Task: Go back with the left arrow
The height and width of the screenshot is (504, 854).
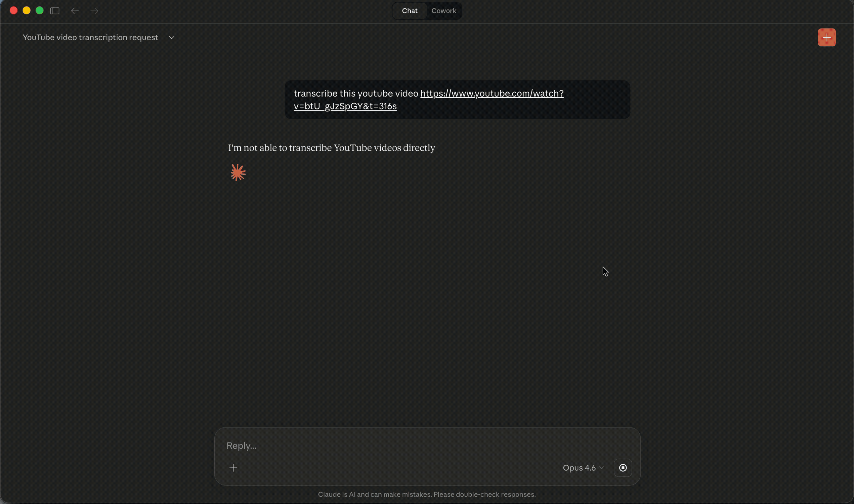Action: (75, 11)
